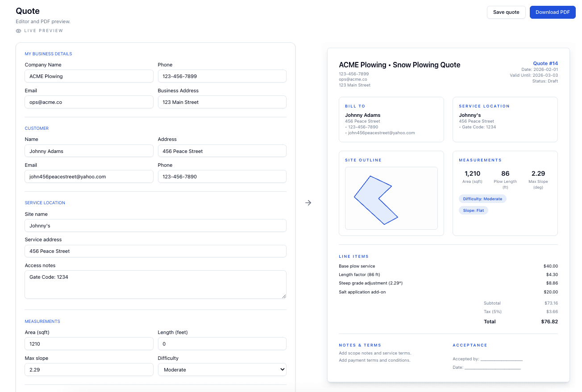This screenshot has width=582, height=392.
Task: Click the Live Preview eye icon
Action: point(18,30)
